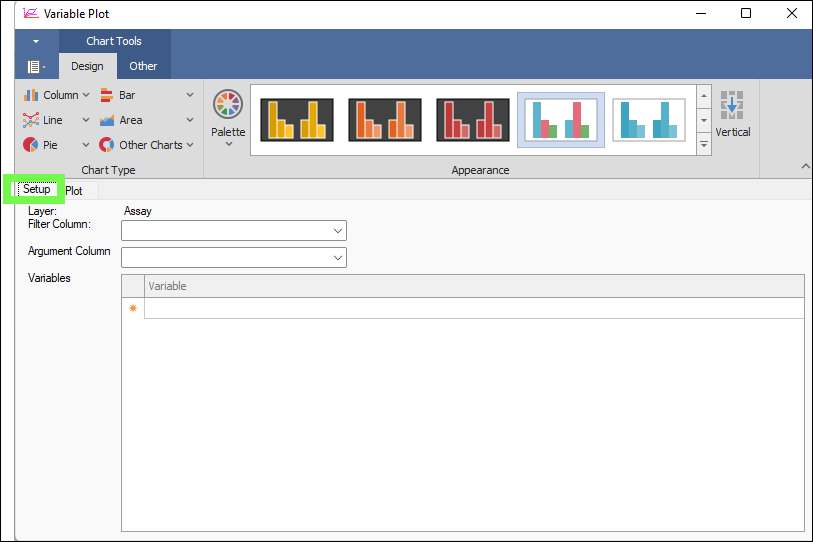This screenshot has height=542, width=813.
Task: Switch to the Plot tab
Action: [x=74, y=190]
